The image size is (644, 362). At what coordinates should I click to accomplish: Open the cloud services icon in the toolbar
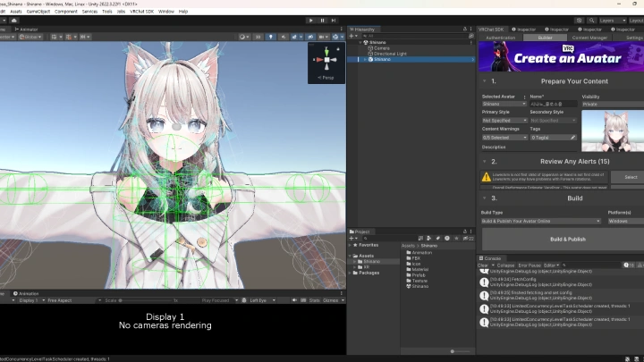pos(14,21)
